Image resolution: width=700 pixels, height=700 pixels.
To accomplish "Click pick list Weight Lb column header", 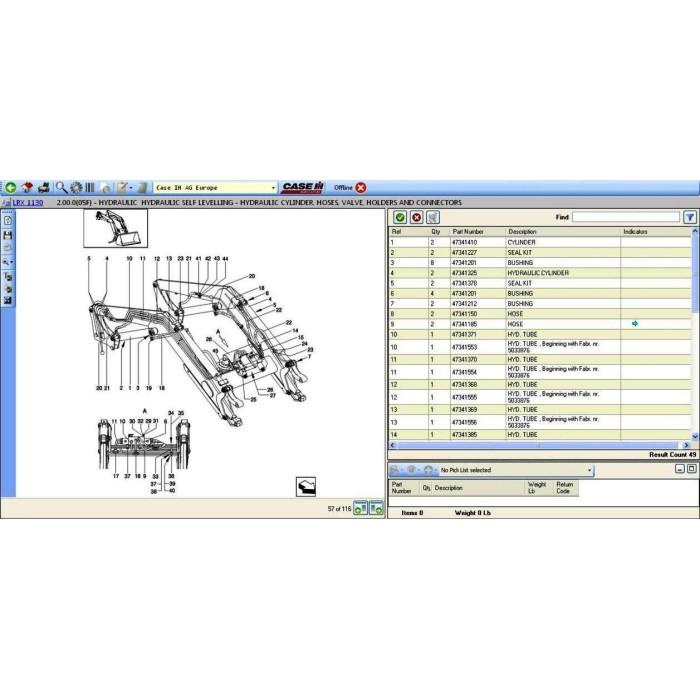I will click(537, 488).
